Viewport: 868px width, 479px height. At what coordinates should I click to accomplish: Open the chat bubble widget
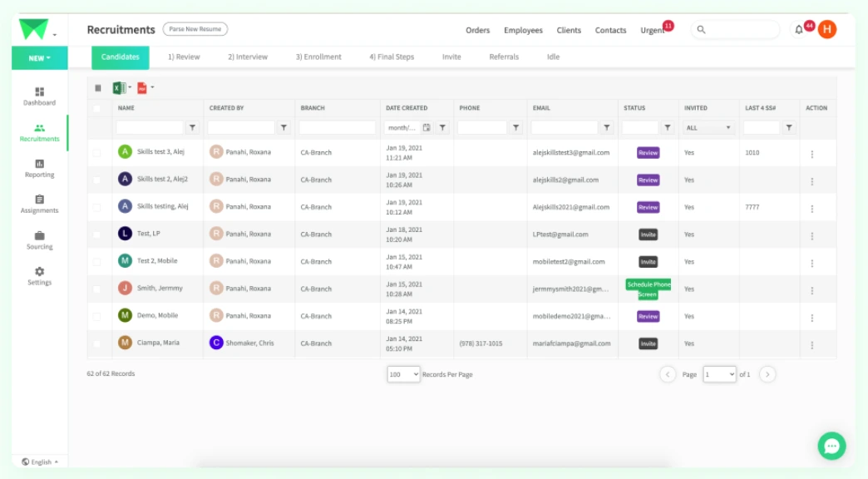pyautogui.click(x=831, y=446)
